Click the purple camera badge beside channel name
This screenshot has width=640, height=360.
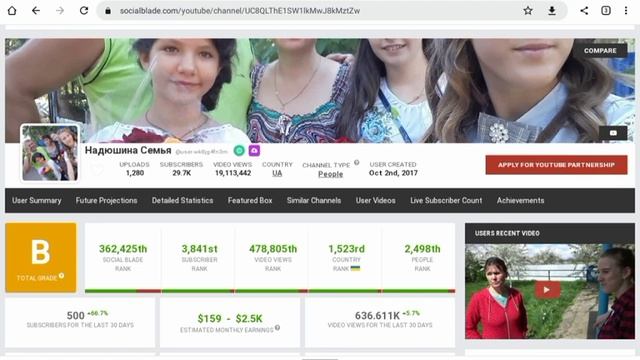click(x=254, y=151)
